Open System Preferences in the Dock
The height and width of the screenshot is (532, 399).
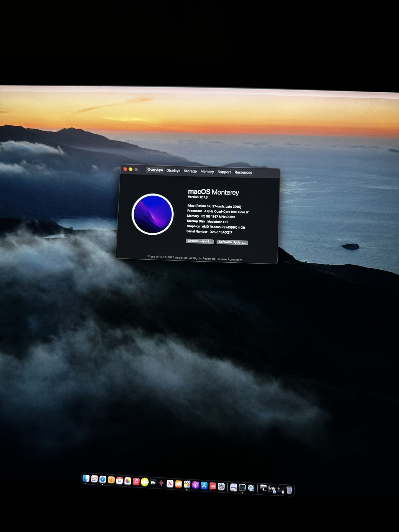[x=221, y=487]
